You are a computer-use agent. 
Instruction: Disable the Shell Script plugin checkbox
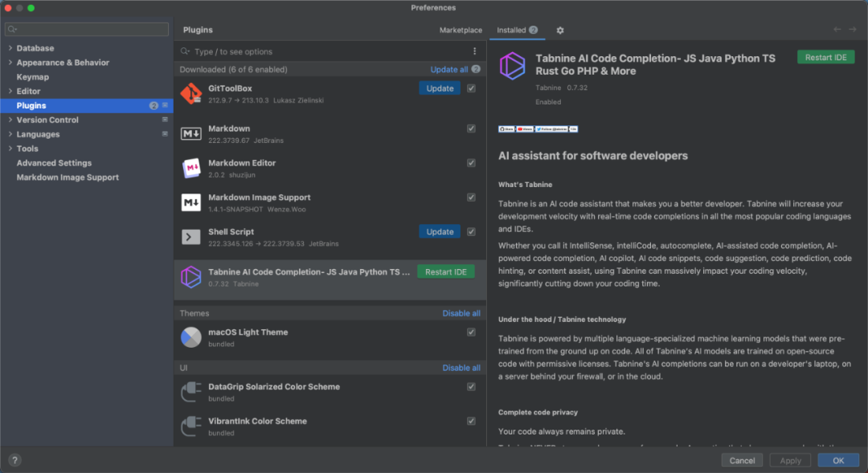tap(471, 232)
